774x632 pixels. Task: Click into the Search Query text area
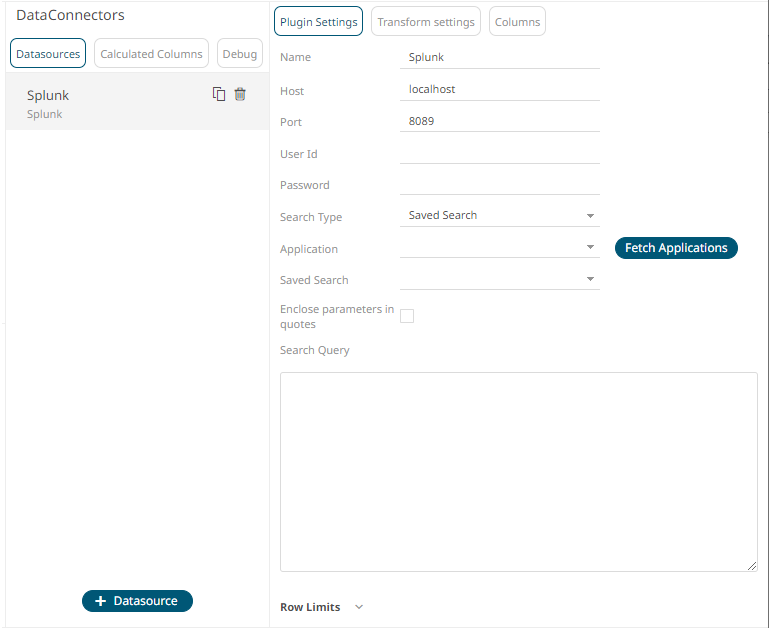point(518,472)
